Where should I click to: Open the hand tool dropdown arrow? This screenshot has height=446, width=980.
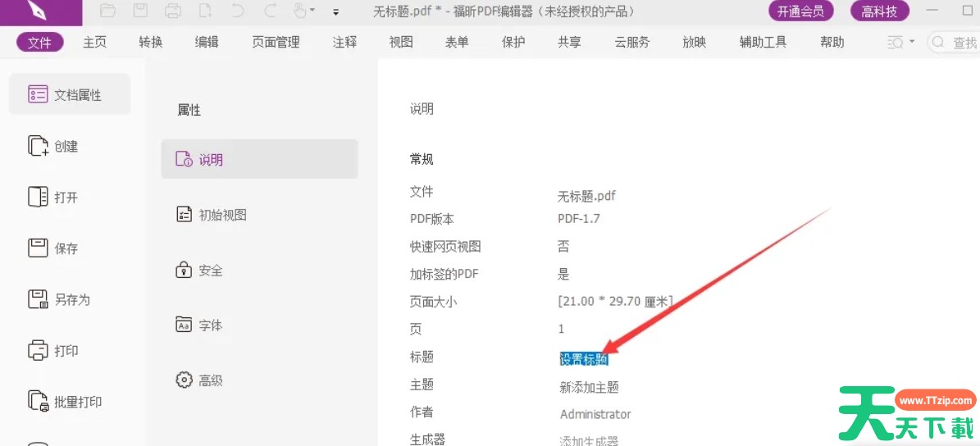[x=312, y=11]
